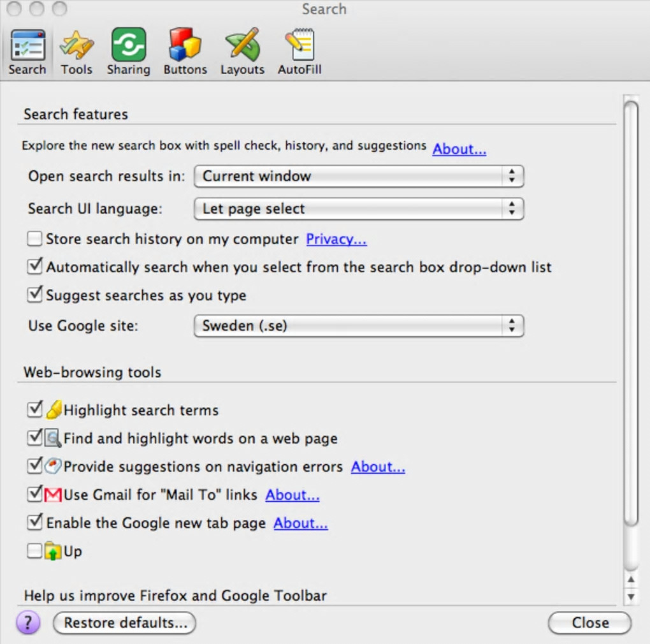
Task: Click the red Gmail envelope icon
Action: coord(53,495)
